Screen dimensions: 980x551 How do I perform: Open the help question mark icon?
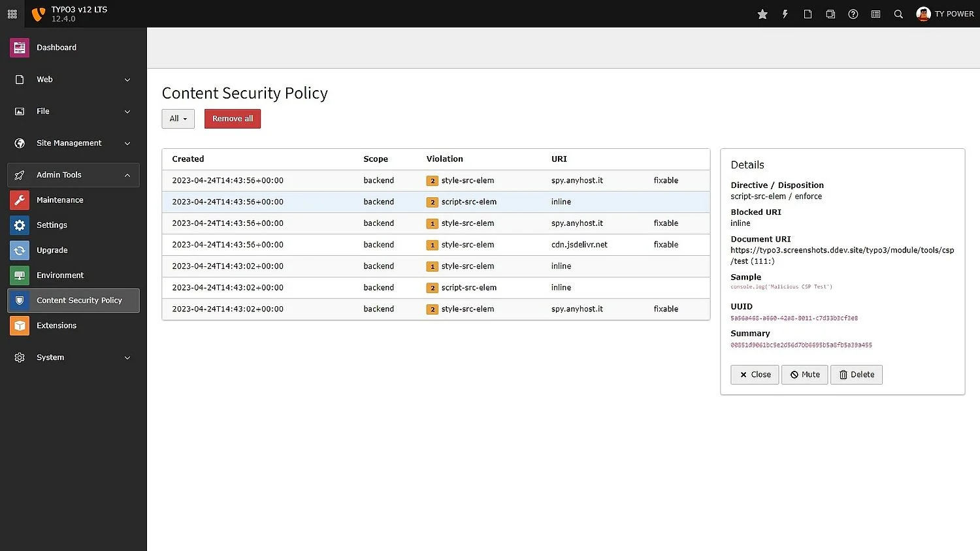pos(853,14)
